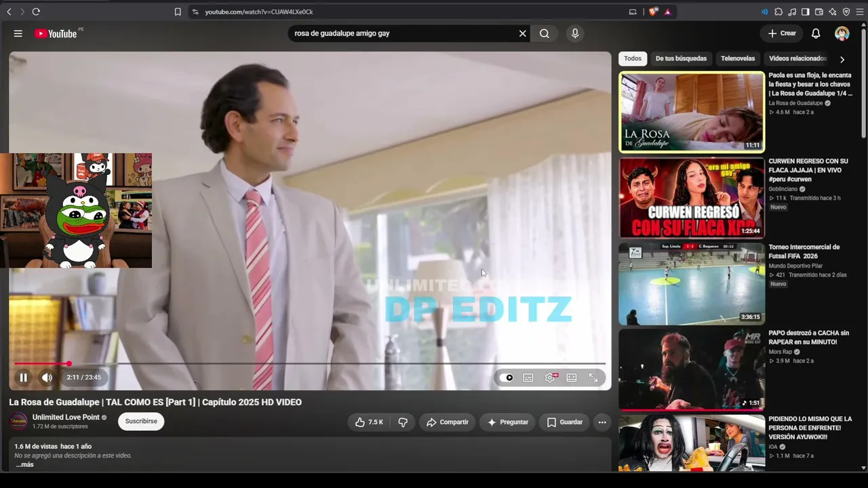Show more category chips with arrow

[842, 59]
